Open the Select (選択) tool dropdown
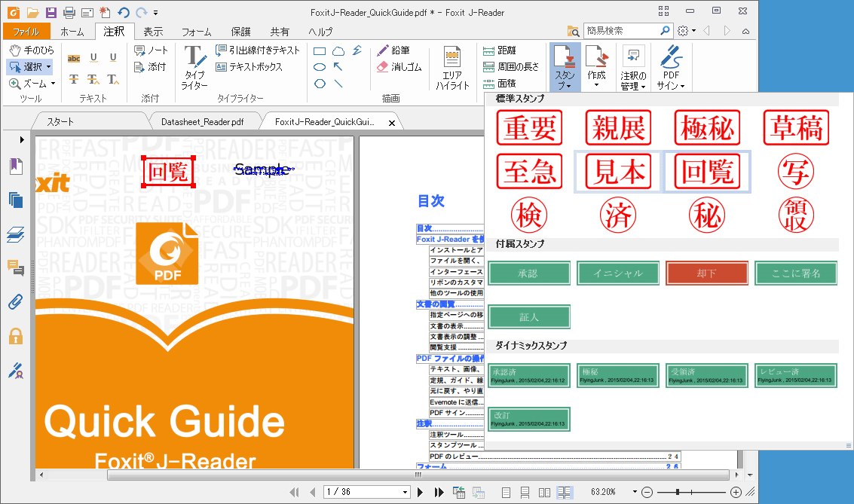This screenshot has height=504, width=854. point(48,67)
